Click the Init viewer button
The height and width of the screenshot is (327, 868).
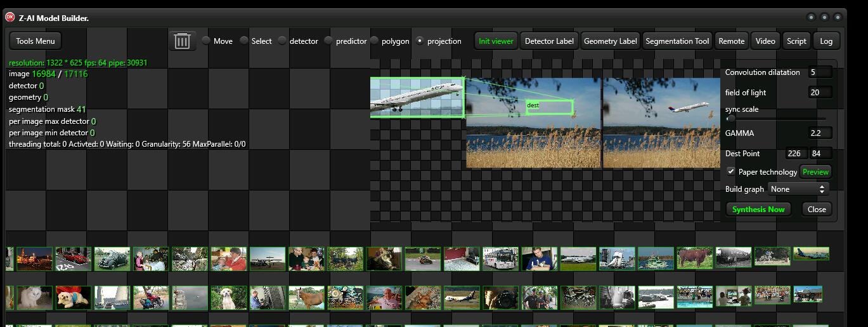click(496, 41)
